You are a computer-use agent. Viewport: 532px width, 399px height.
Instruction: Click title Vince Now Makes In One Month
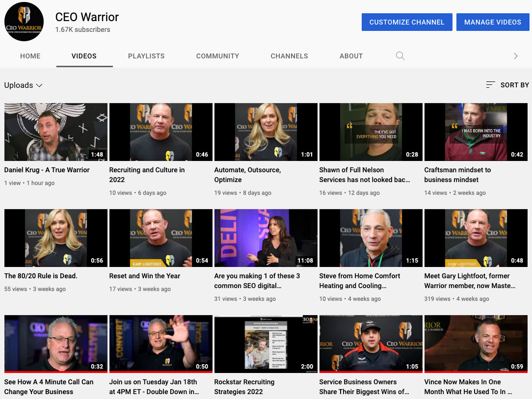[468, 386]
